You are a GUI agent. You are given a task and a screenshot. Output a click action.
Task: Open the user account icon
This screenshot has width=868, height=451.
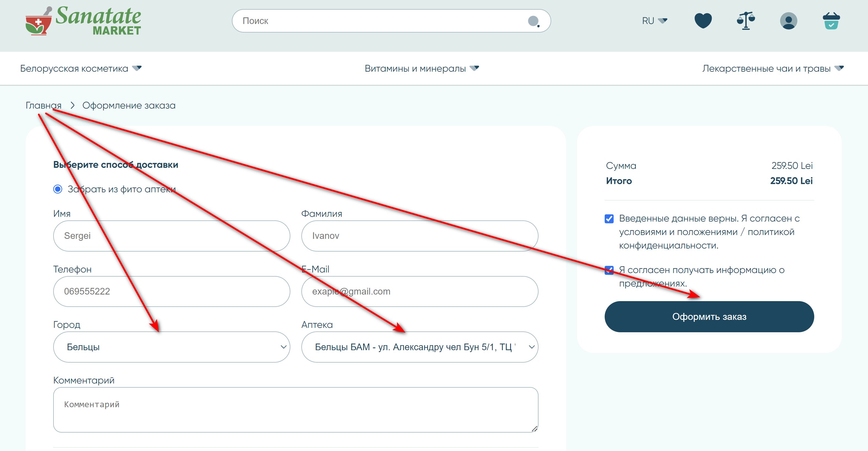[x=789, y=21]
